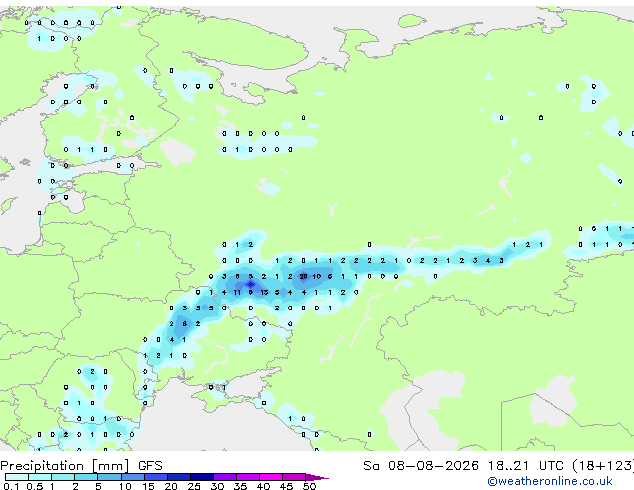Click the '45' legend scale label

[x=286, y=486]
